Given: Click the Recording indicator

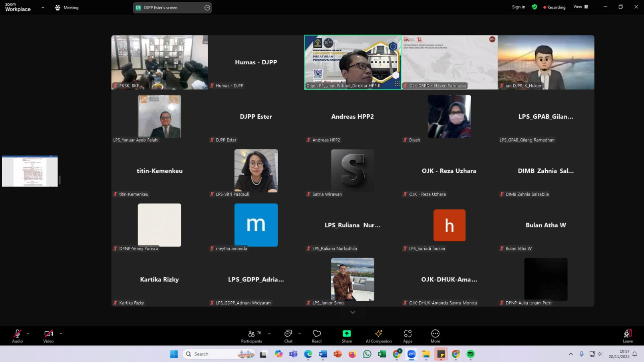Looking at the screenshot, I should [x=554, y=7].
